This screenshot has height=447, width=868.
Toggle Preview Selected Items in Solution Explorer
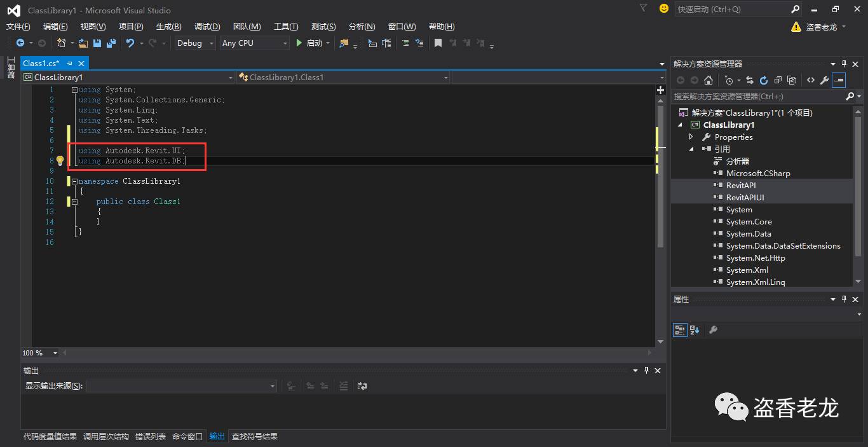tap(839, 80)
